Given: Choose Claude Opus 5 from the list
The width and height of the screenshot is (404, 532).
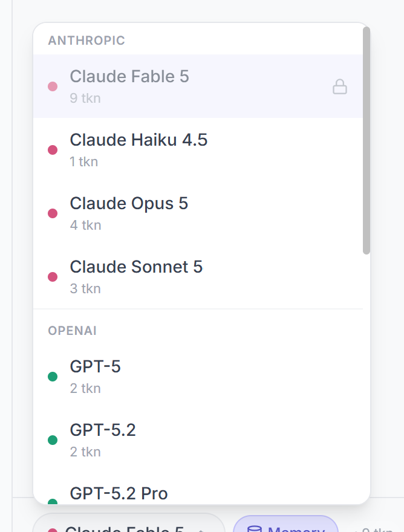Looking at the screenshot, I should (x=198, y=213).
